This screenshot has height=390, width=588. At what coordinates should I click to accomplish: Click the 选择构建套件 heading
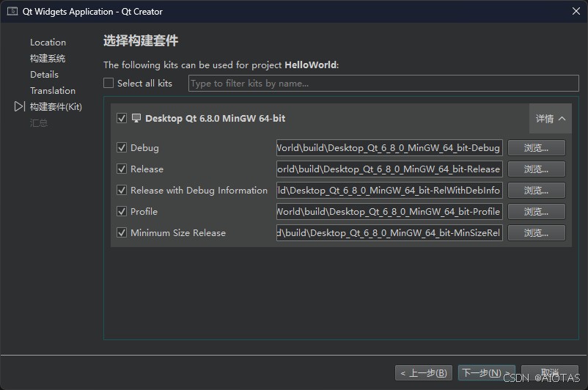(x=141, y=40)
